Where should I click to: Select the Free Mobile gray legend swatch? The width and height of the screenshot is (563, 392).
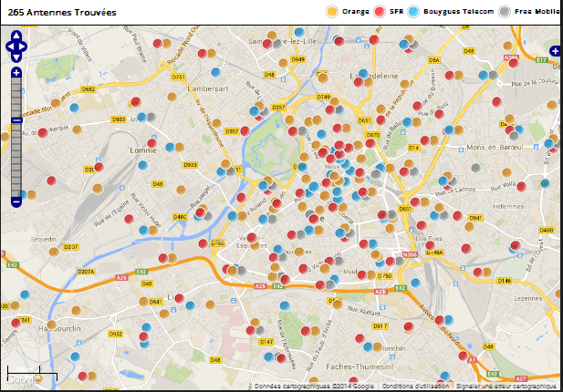(505, 12)
